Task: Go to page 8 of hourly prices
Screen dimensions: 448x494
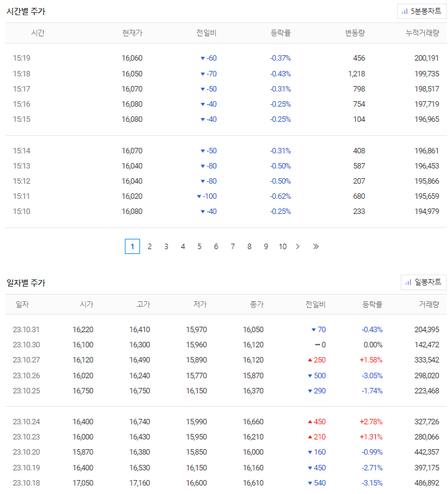Action: [249, 246]
